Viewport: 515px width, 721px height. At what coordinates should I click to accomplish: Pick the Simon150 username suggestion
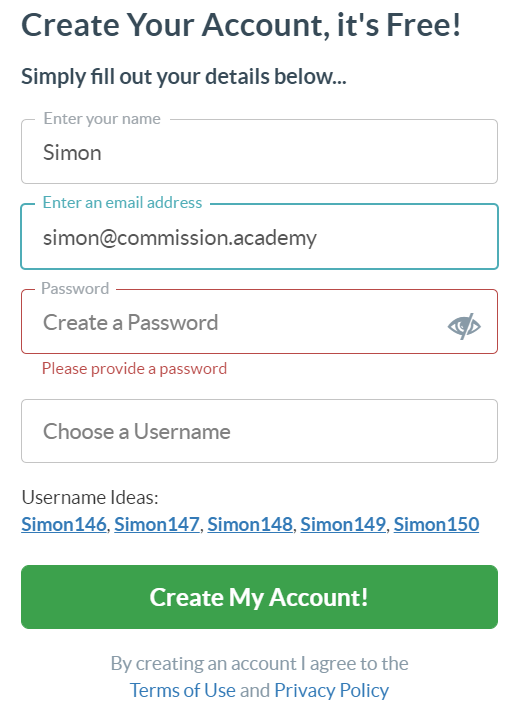[436, 524]
